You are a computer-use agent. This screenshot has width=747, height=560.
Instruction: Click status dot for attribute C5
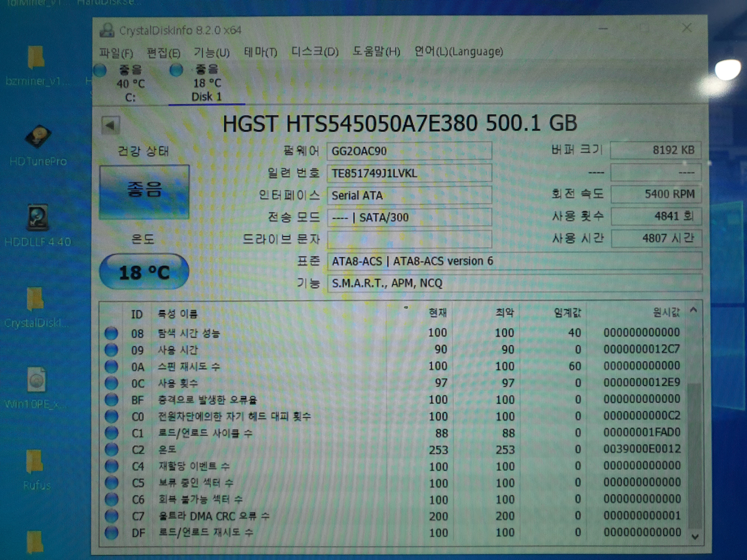click(x=112, y=483)
